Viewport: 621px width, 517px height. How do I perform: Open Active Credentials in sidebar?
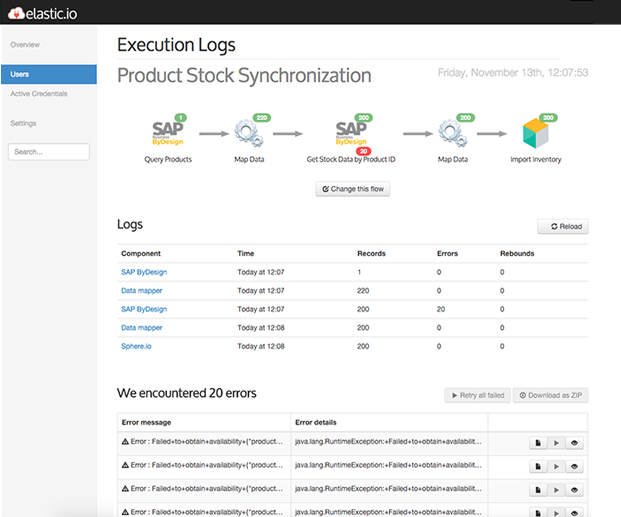point(39,94)
